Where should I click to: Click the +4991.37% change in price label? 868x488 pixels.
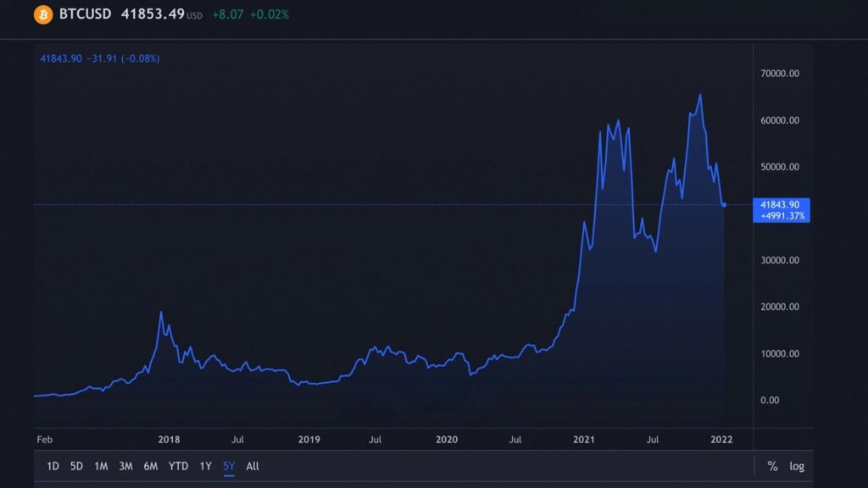[x=782, y=216]
